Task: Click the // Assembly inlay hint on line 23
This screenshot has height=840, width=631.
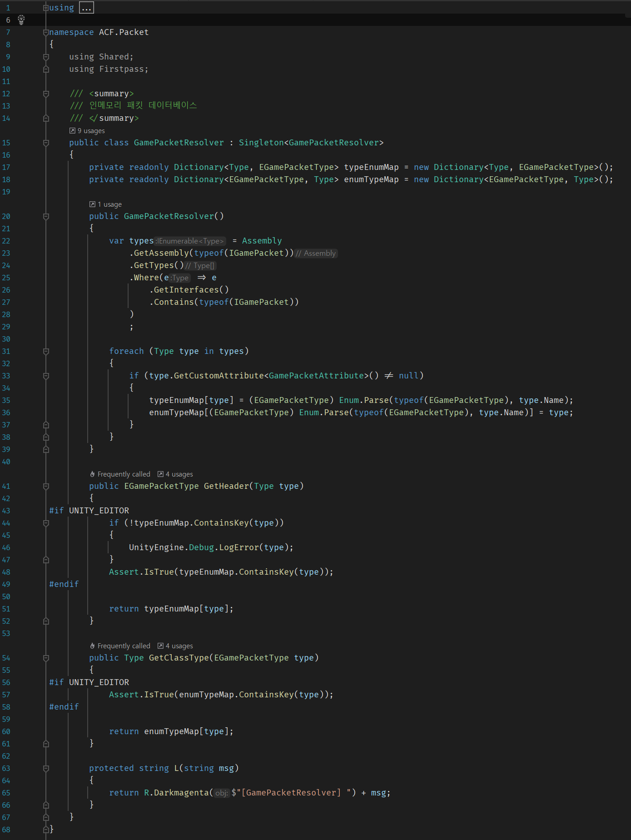Action: pos(316,253)
